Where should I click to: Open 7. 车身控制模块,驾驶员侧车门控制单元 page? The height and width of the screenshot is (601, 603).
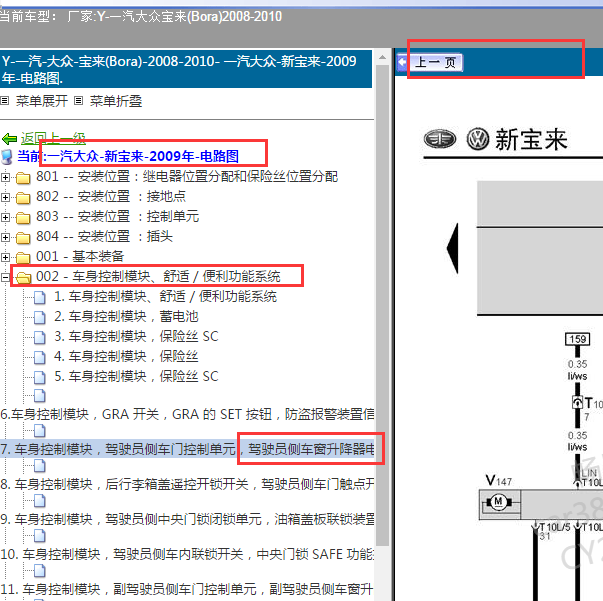coord(187,449)
